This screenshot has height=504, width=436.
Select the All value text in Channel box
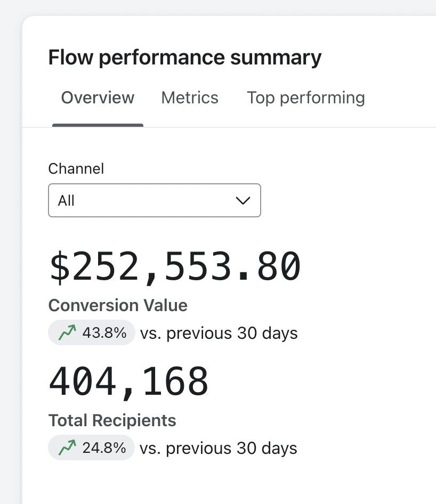click(x=66, y=200)
